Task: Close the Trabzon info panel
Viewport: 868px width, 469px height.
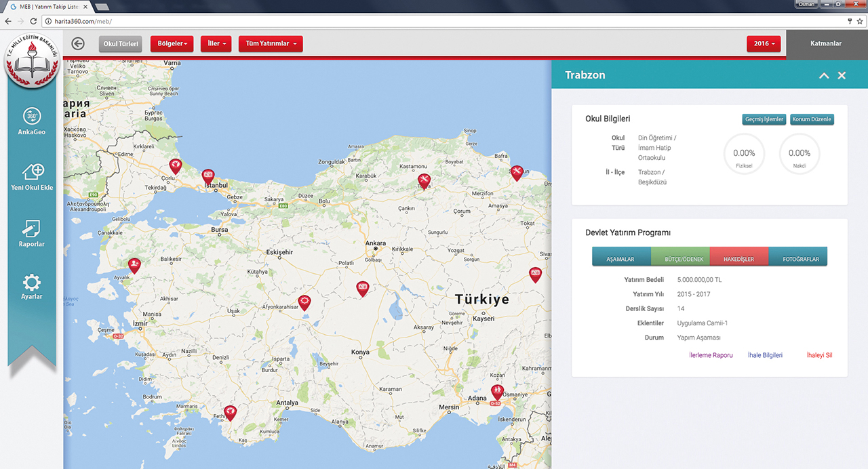Action: pyautogui.click(x=842, y=75)
